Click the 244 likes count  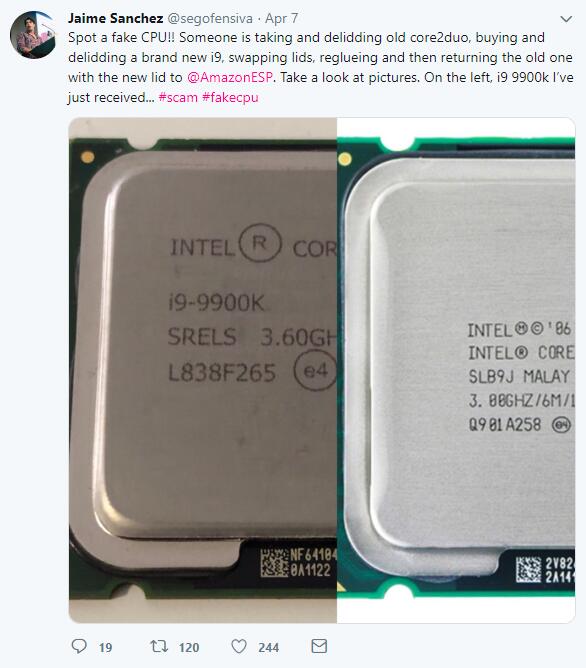[x=269, y=648]
